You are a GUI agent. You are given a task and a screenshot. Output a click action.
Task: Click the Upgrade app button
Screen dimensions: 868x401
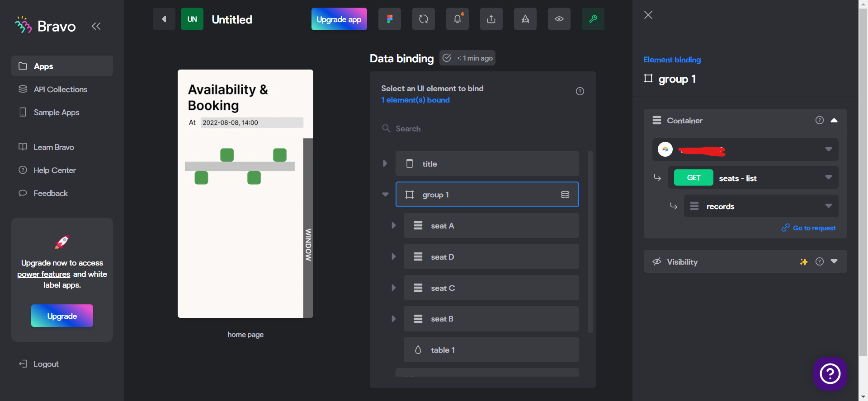pyautogui.click(x=339, y=19)
